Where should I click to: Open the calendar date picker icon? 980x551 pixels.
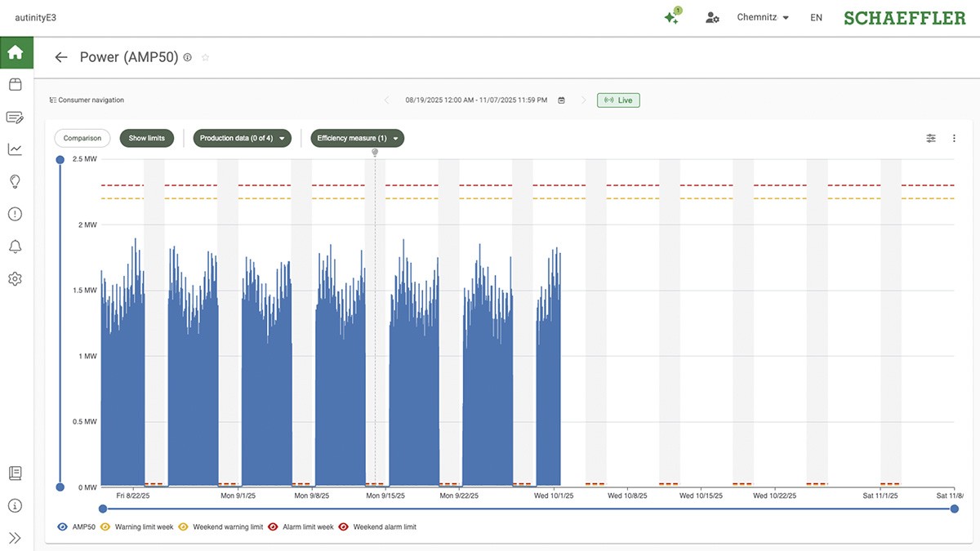(x=561, y=100)
